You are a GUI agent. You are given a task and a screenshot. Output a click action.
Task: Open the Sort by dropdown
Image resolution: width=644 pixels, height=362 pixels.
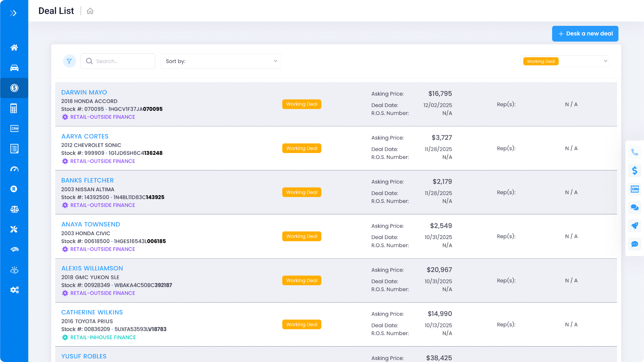[221, 61]
